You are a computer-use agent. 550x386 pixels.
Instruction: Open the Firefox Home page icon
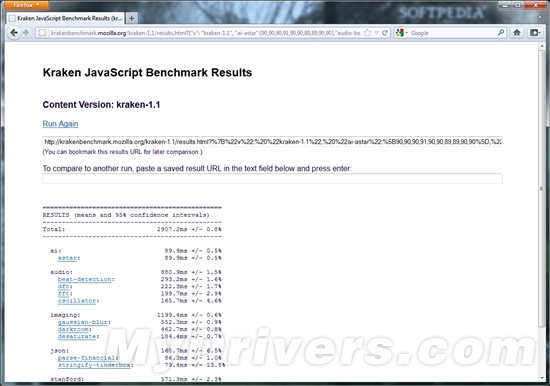tap(517, 33)
